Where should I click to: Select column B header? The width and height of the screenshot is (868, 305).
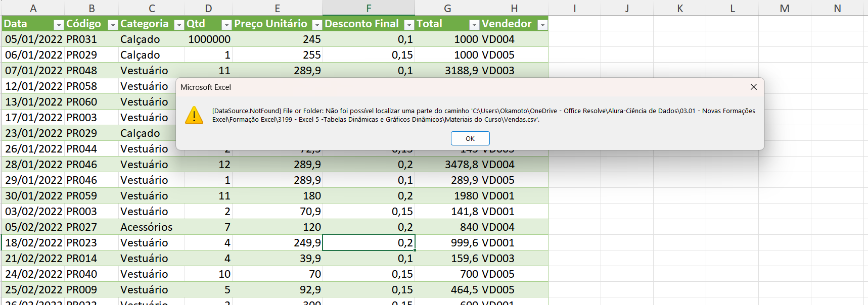(92, 8)
